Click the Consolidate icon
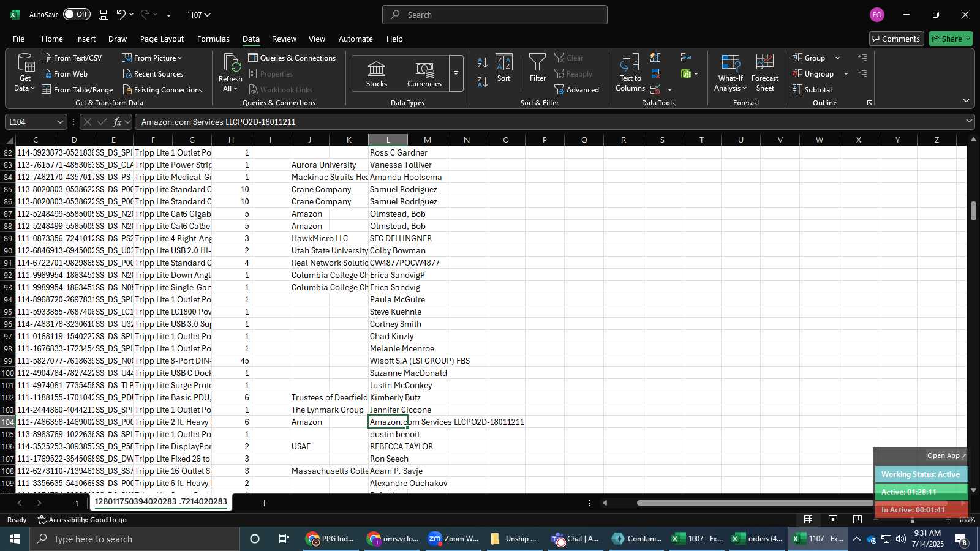This screenshot has width=980, height=551. [x=686, y=58]
